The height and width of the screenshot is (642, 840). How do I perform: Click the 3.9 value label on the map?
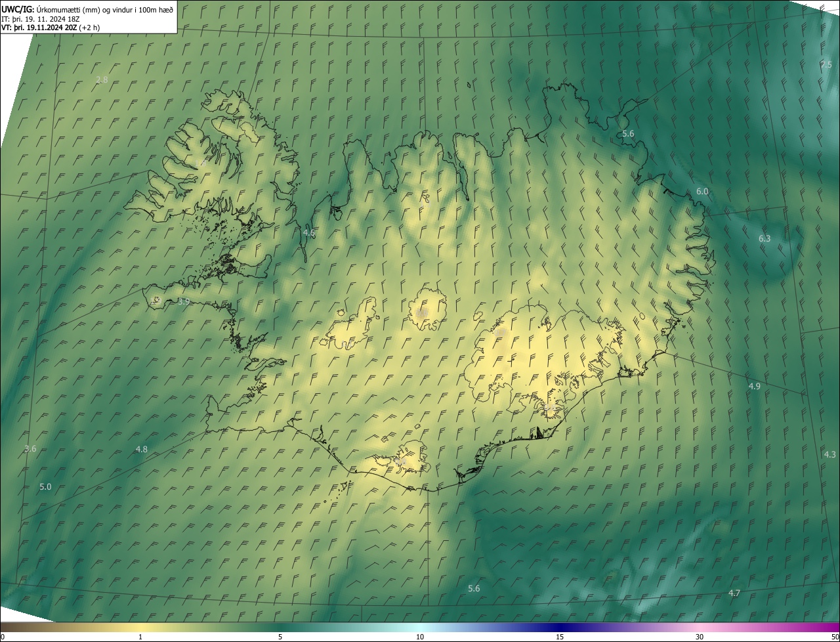184,302
